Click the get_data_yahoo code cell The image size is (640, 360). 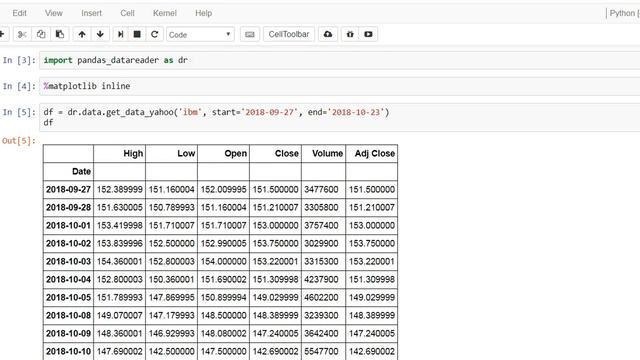340,118
